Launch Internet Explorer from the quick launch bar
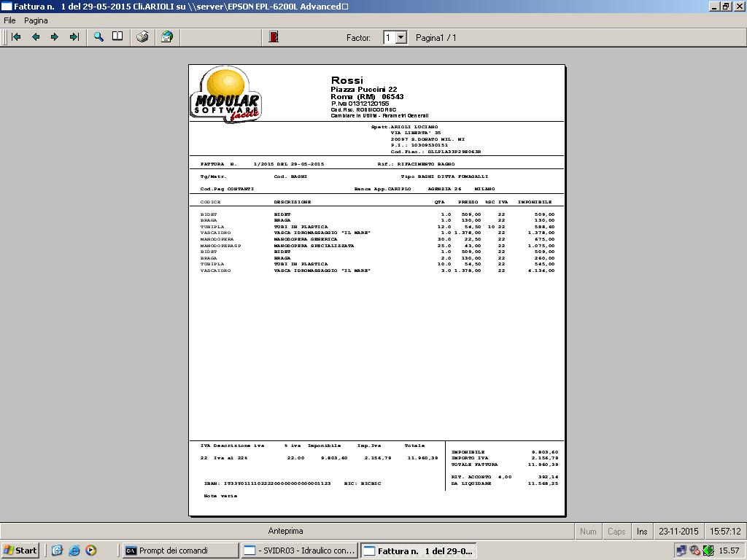This screenshot has width=747, height=560. click(74, 551)
